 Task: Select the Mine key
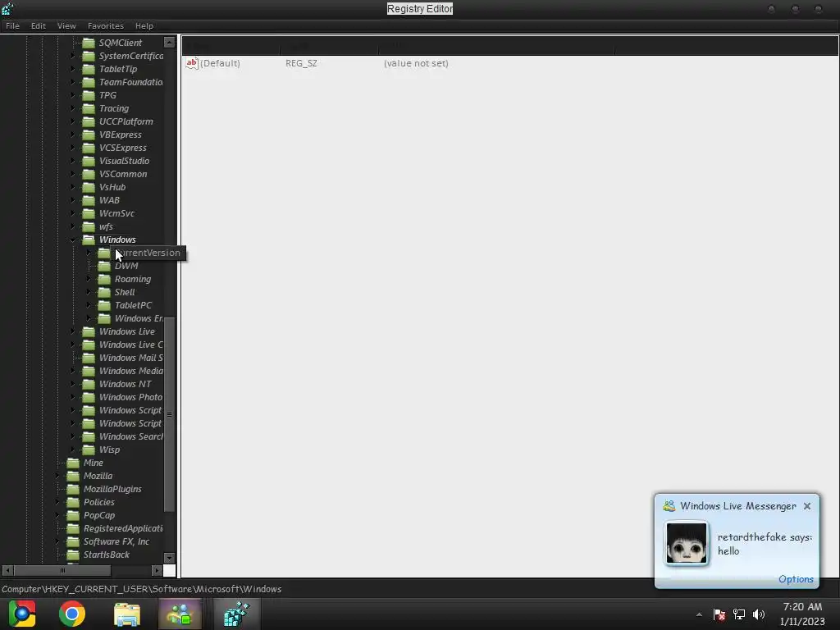tap(94, 463)
